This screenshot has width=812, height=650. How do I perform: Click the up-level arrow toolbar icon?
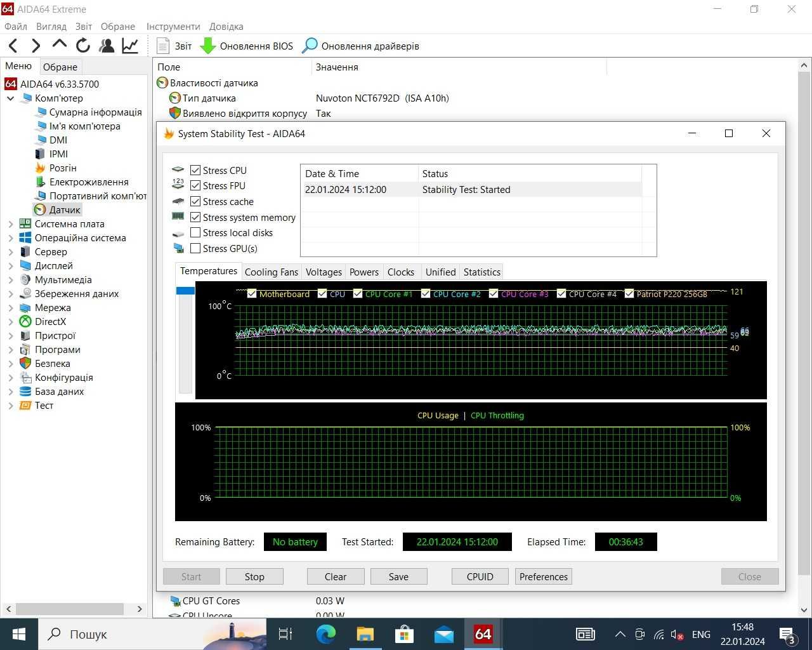pyautogui.click(x=59, y=44)
